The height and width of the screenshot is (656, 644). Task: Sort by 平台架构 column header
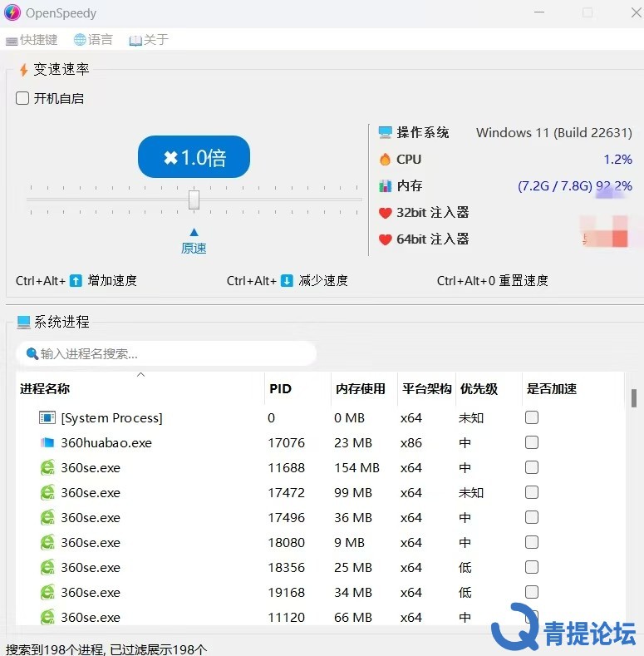pos(427,389)
